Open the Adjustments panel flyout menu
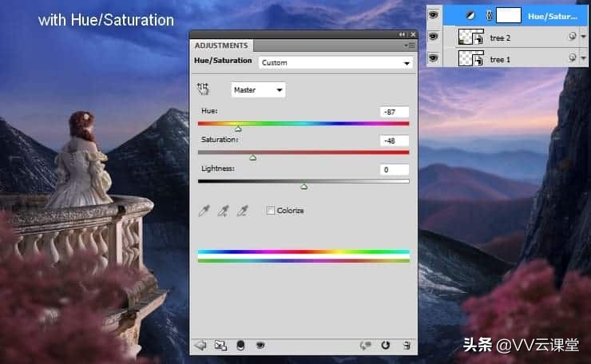The image size is (591, 364). pos(411,45)
